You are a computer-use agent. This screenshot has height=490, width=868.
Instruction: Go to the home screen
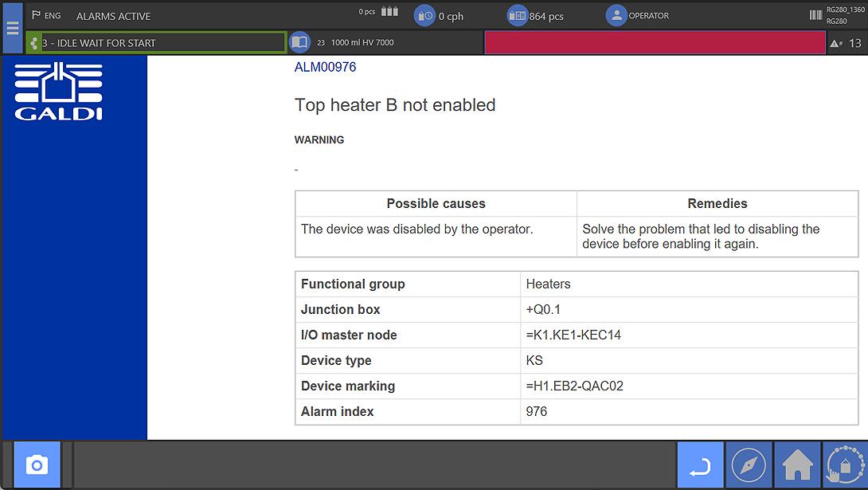point(797,465)
